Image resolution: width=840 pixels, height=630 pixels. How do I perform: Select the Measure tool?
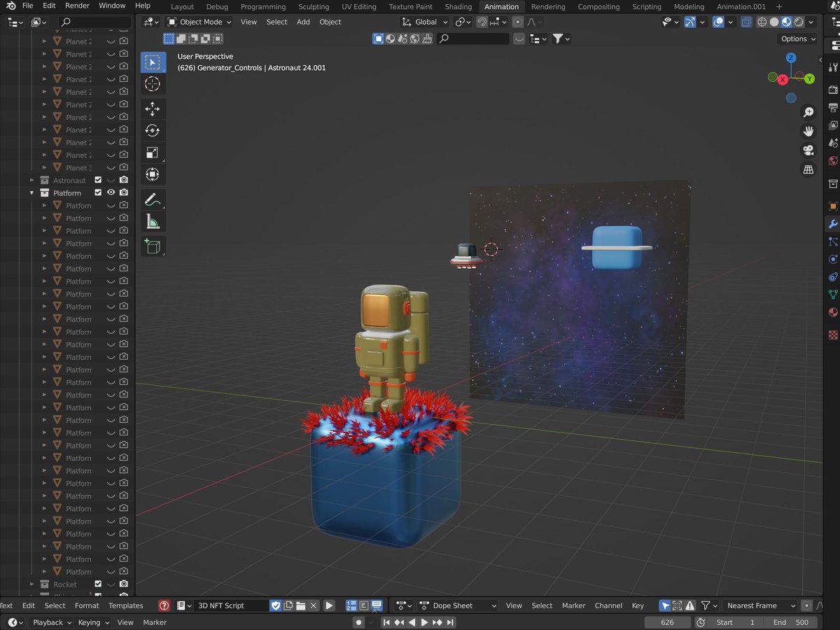pyautogui.click(x=153, y=220)
